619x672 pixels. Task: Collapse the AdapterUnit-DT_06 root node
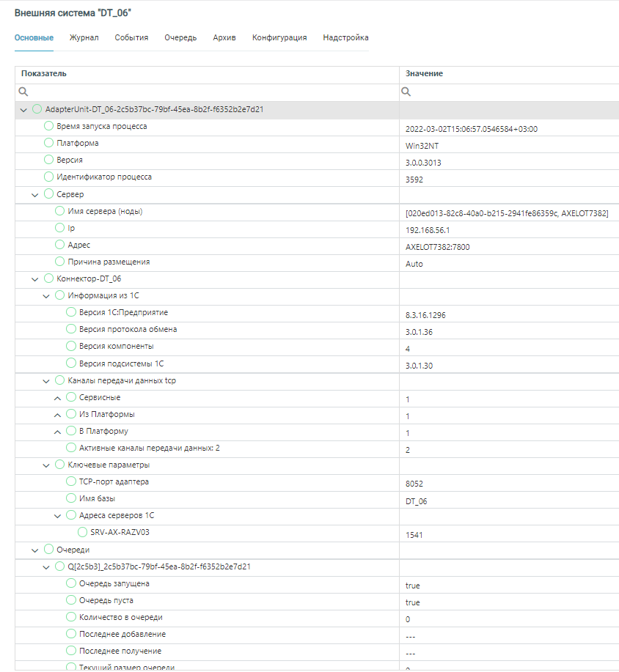(23, 110)
